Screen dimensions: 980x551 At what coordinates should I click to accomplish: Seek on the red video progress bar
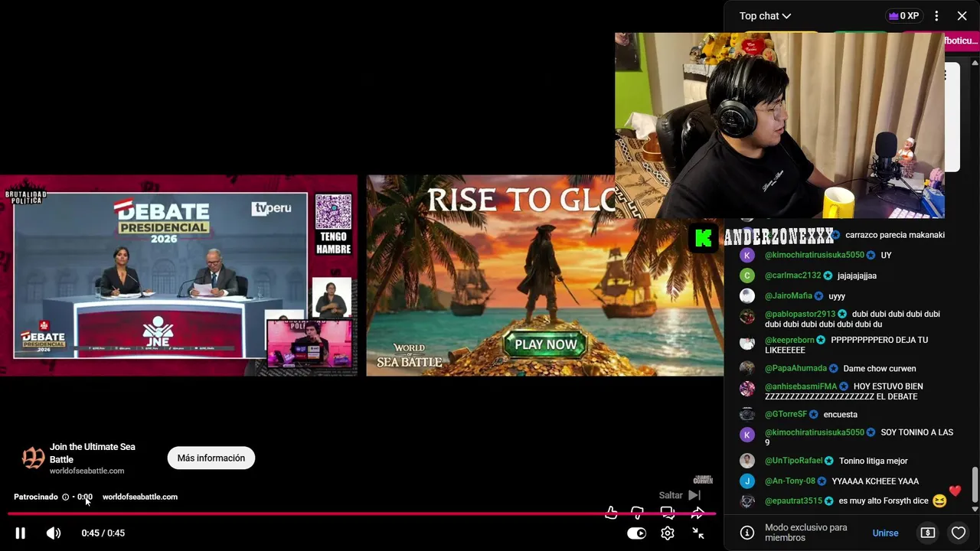coord(361,514)
